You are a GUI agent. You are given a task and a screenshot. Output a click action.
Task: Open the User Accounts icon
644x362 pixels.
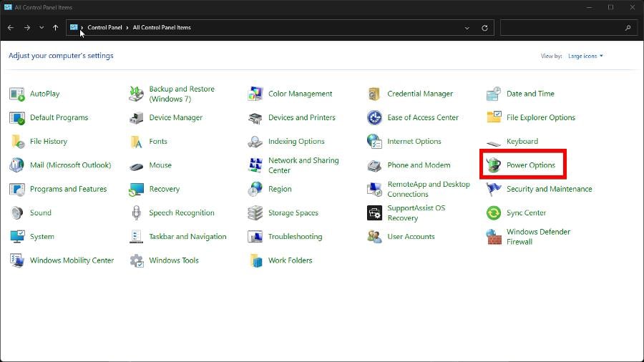(374, 237)
